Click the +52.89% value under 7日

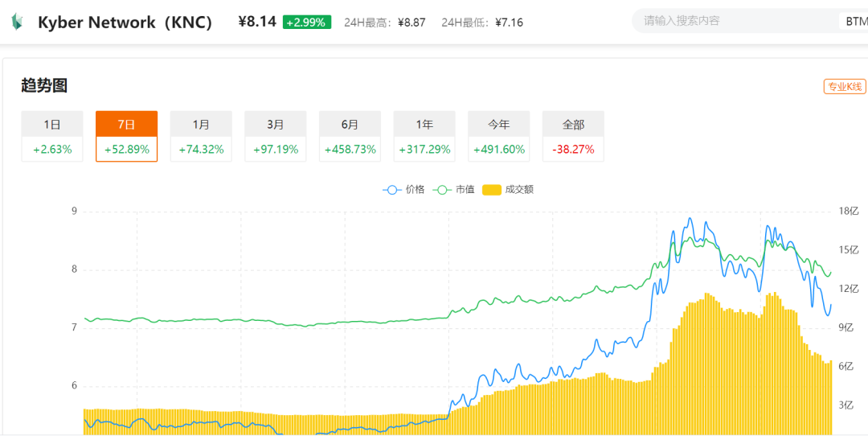(x=127, y=150)
